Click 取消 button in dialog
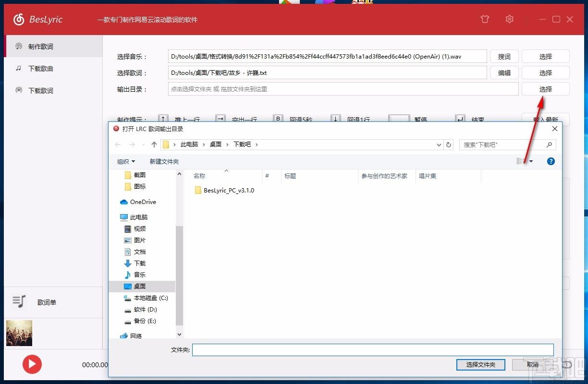588x384 pixels. (x=532, y=365)
